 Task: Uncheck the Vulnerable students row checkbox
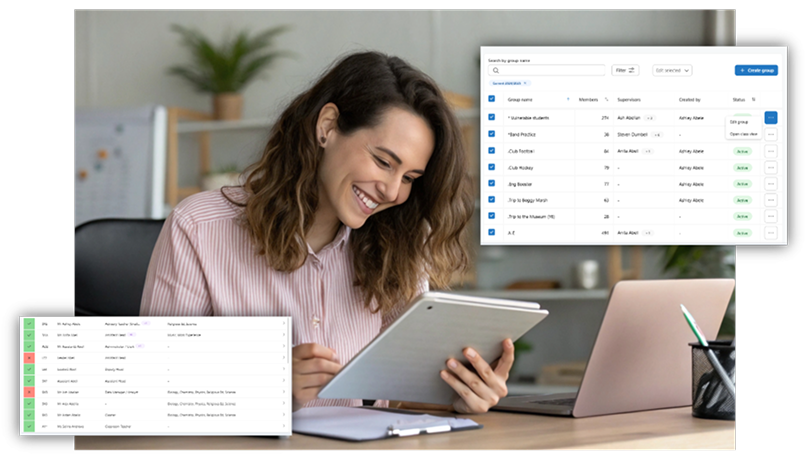(x=491, y=117)
